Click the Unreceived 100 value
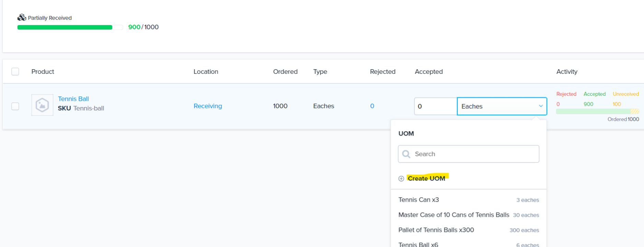The image size is (644, 247). click(617, 104)
